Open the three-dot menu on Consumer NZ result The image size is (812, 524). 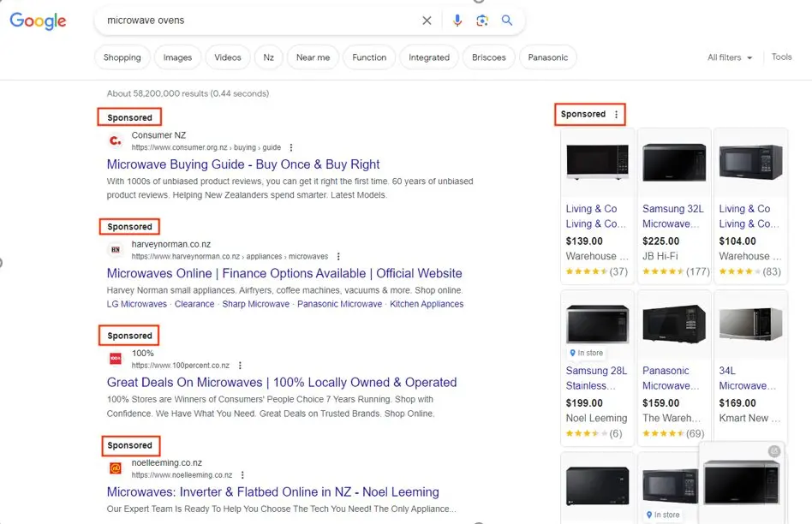[290, 146]
